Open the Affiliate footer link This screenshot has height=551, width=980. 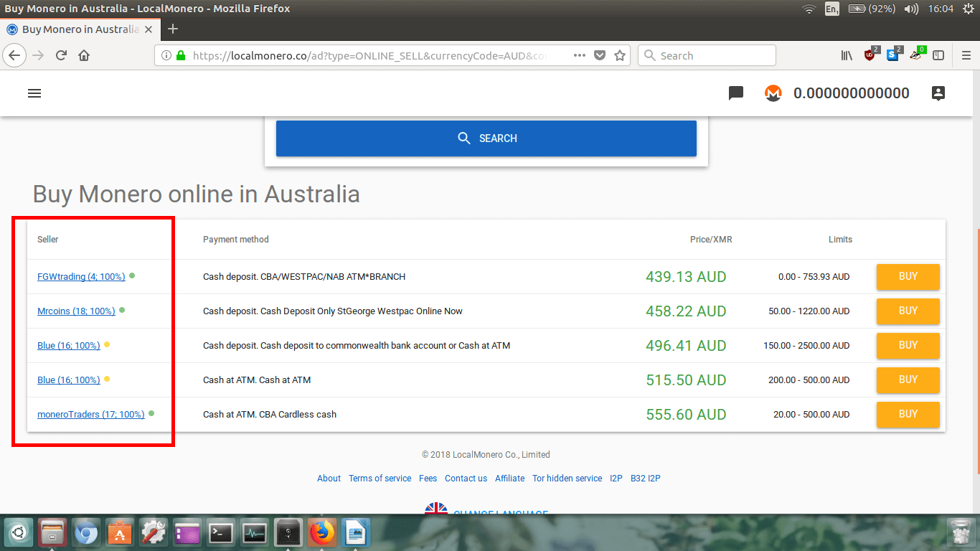(x=510, y=479)
